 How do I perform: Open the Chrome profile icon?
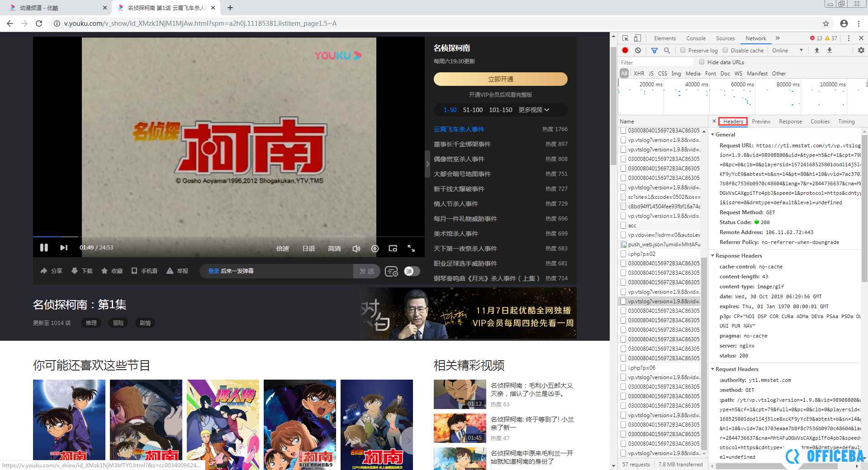844,23
